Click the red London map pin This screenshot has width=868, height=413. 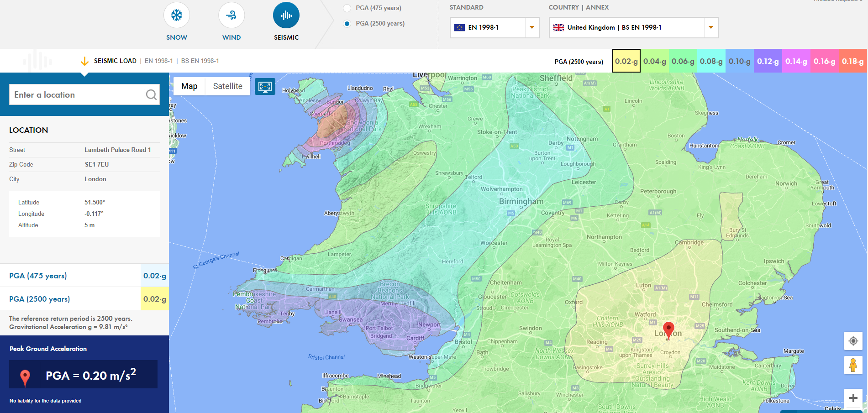668,331
